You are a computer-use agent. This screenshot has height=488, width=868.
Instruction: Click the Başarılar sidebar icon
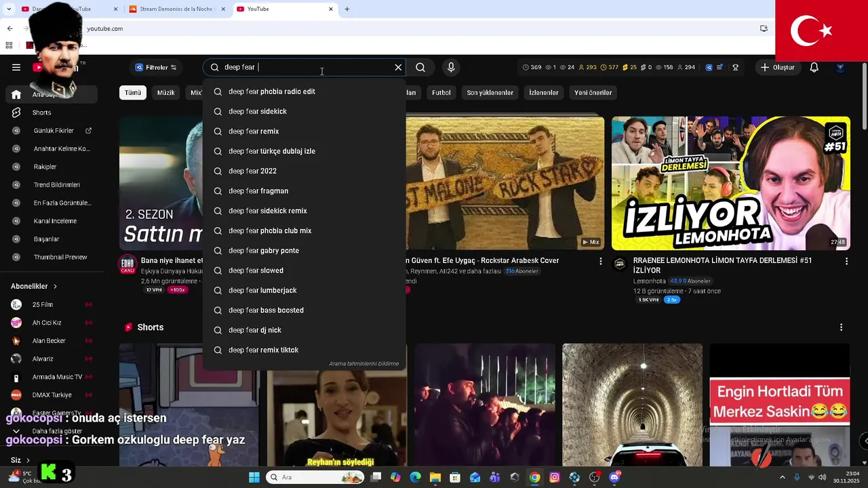pyautogui.click(x=16, y=239)
